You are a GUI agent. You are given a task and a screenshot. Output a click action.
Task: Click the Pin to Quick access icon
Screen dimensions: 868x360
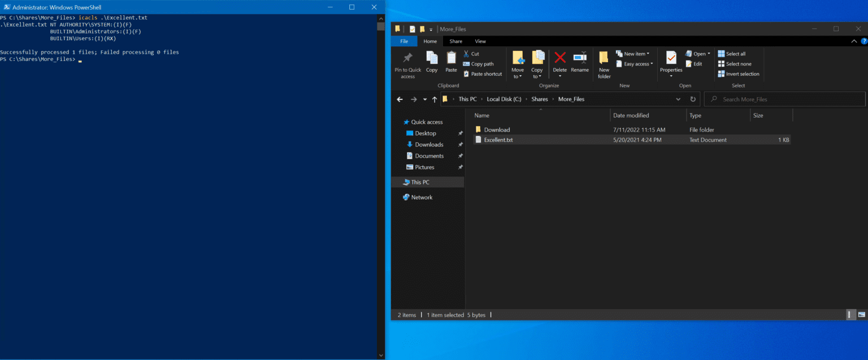click(407, 59)
